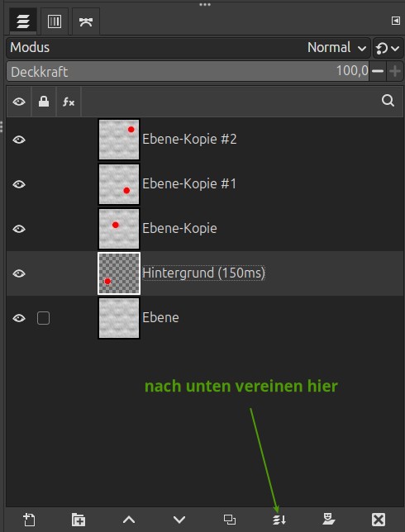Click the Deckkraft opacity slider

[188, 71]
